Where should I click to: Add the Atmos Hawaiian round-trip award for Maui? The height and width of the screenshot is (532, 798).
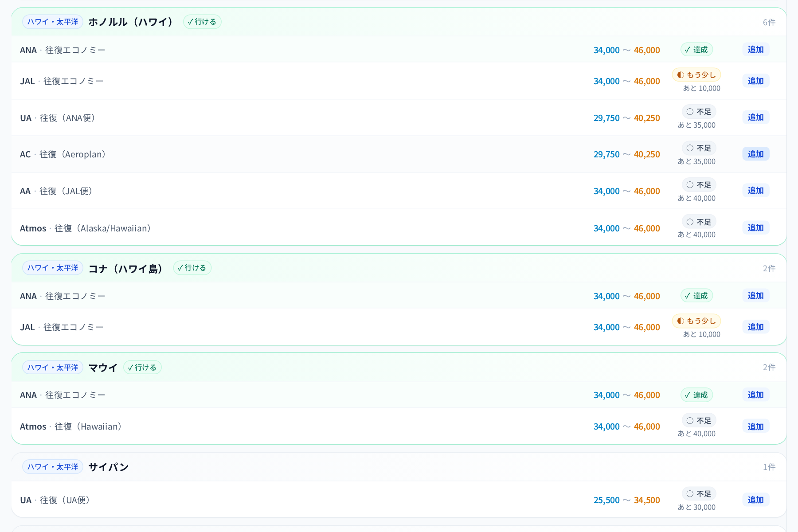coord(755,426)
